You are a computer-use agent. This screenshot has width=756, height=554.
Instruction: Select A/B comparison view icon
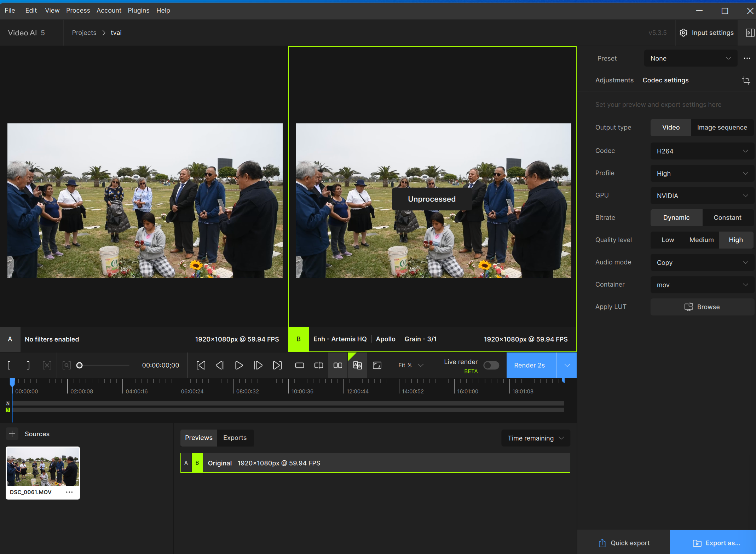pos(357,365)
